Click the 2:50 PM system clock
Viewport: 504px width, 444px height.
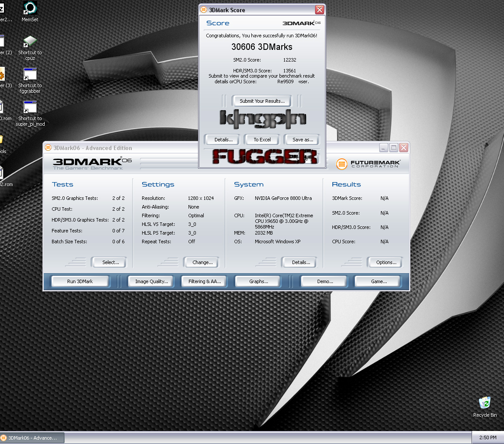[x=488, y=437]
